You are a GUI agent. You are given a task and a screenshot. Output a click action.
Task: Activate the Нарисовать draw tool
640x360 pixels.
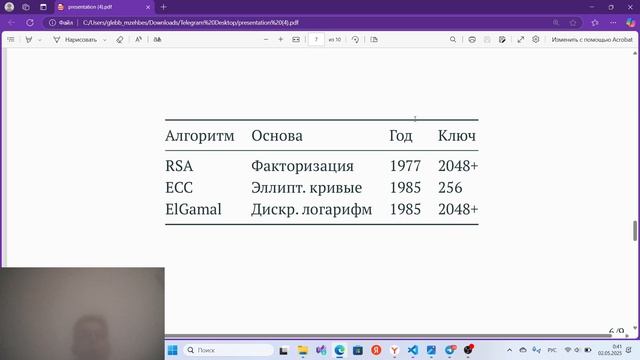(75, 40)
